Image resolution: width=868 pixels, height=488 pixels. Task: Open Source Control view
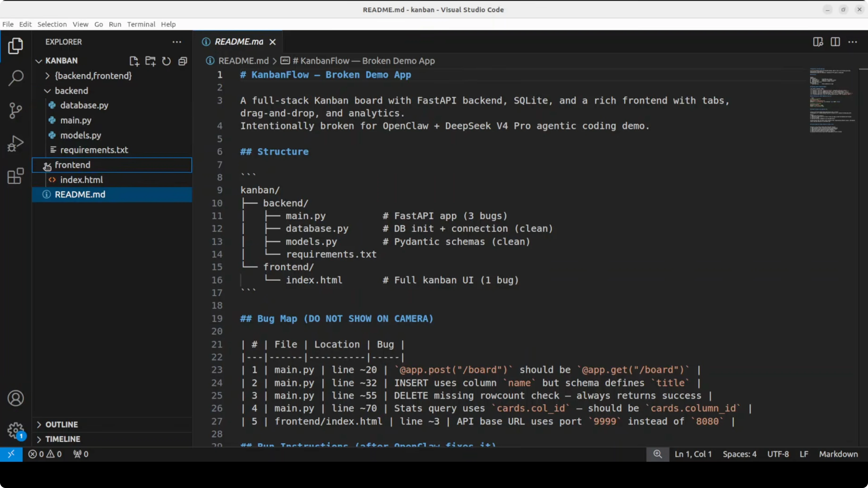[16, 111]
